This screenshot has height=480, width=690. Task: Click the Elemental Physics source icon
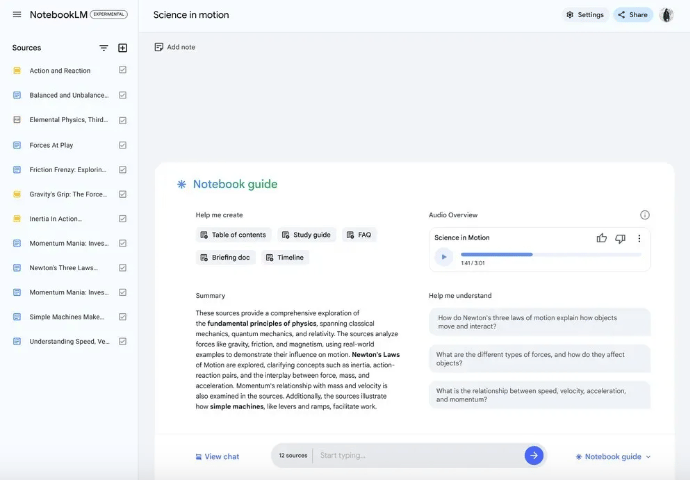(x=17, y=120)
